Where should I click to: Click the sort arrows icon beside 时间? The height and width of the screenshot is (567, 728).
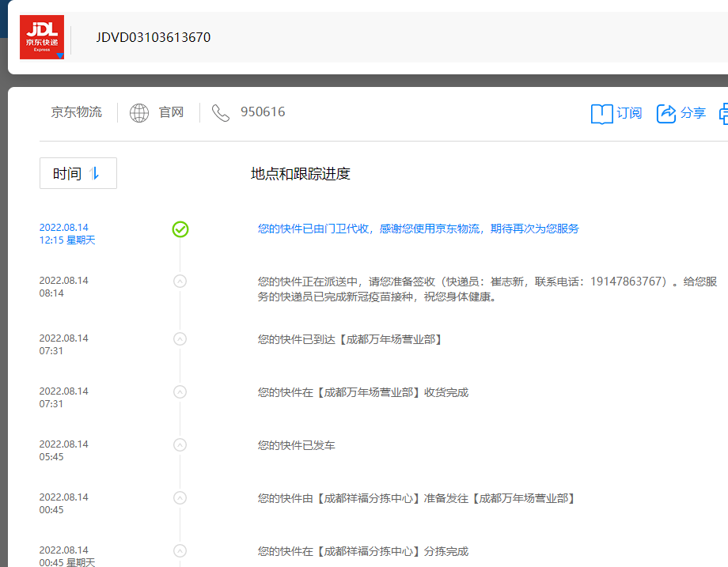(94, 173)
